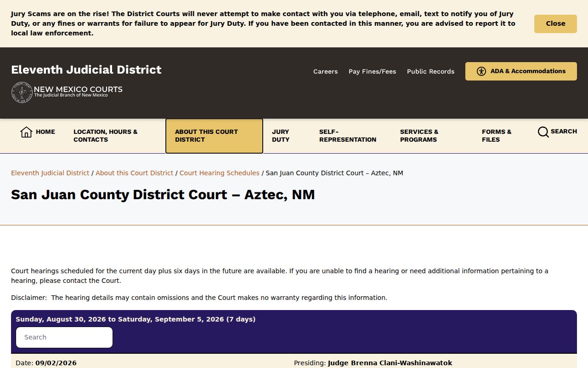This screenshot has height=368, width=588.
Task: Open Jury Duty menu item
Action: pos(281,136)
